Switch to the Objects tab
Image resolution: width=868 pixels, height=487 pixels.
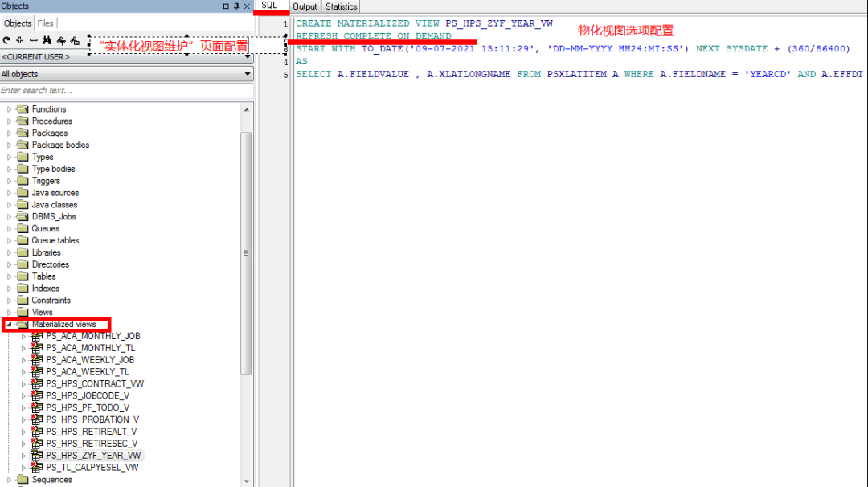pyautogui.click(x=18, y=23)
